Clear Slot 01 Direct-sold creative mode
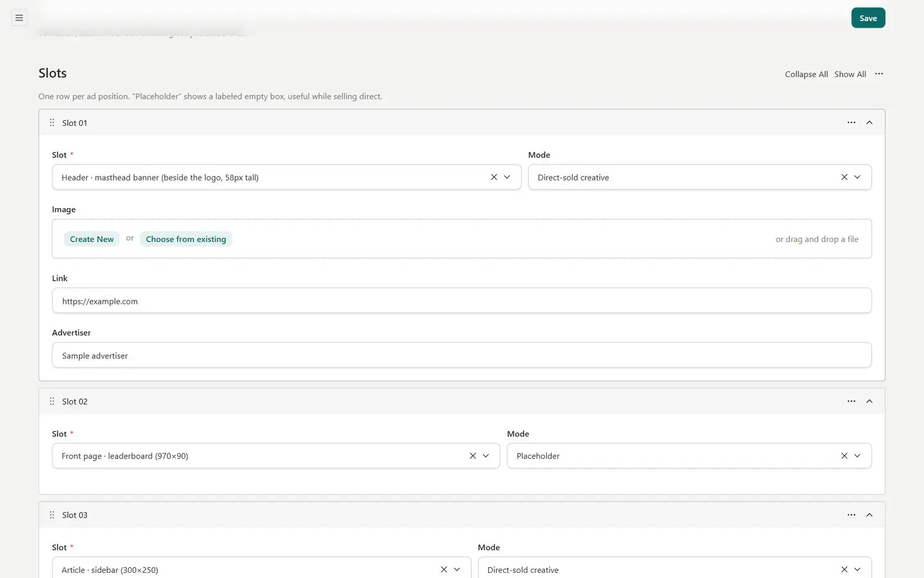The image size is (924, 578). [844, 177]
